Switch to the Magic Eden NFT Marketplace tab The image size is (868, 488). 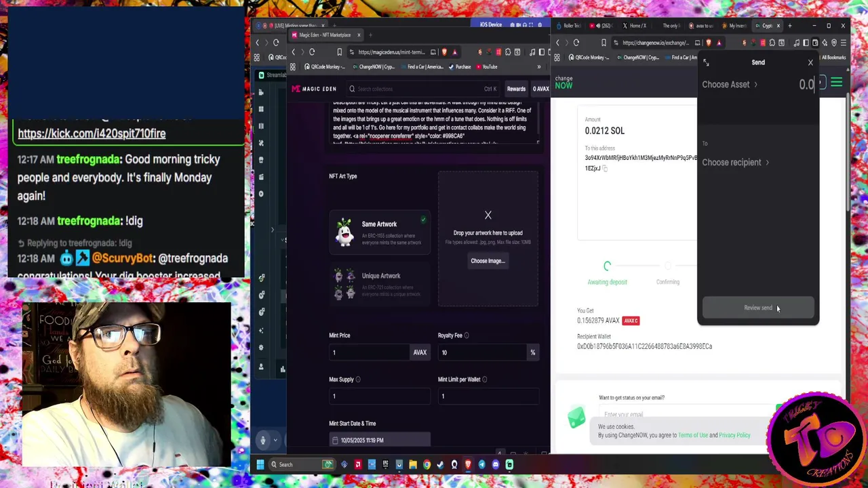pyautogui.click(x=324, y=35)
